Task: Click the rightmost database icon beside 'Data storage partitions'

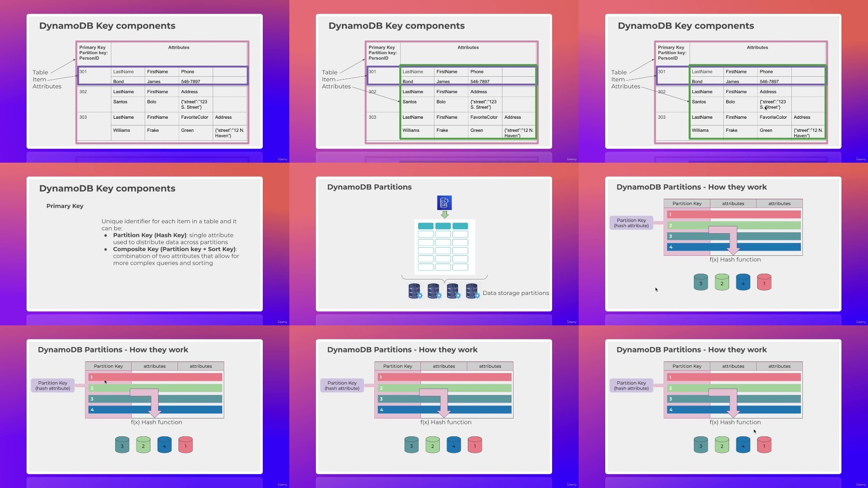Action: coord(473,291)
